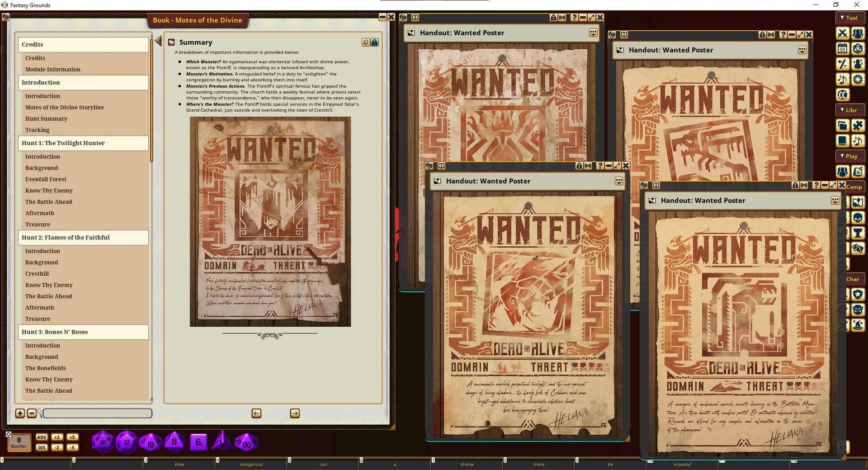Collapse the Play section header
The width and height of the screenshot is (868, 470).
[x=850, y=156]
